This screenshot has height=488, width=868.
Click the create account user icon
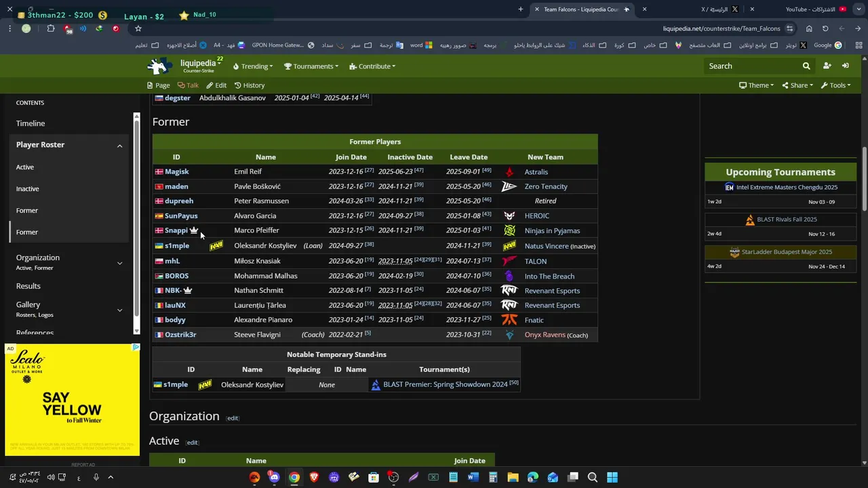[827, 66]
